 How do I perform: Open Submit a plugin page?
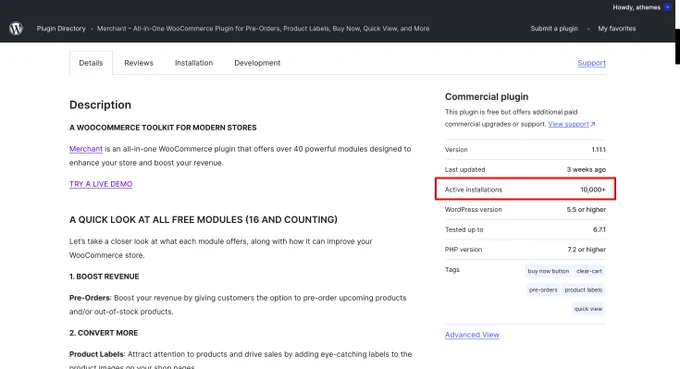[554, 29]
